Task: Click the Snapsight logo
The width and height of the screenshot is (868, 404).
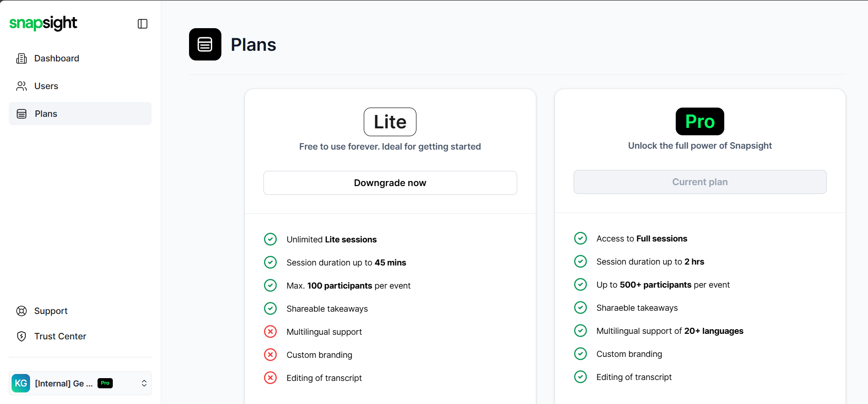Action: point(43,23)
